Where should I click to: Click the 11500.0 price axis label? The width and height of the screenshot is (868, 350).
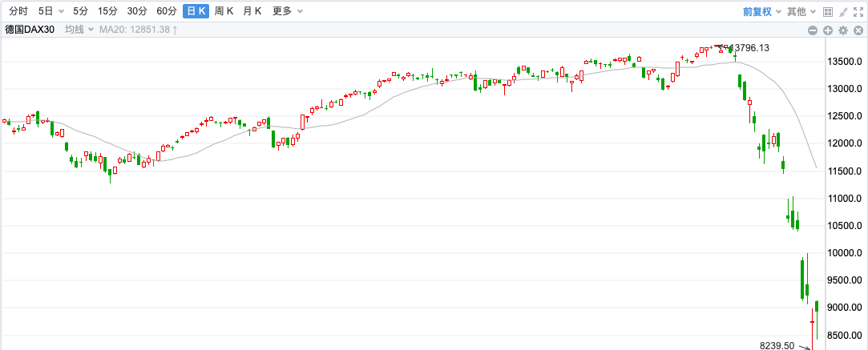(845, 171)
